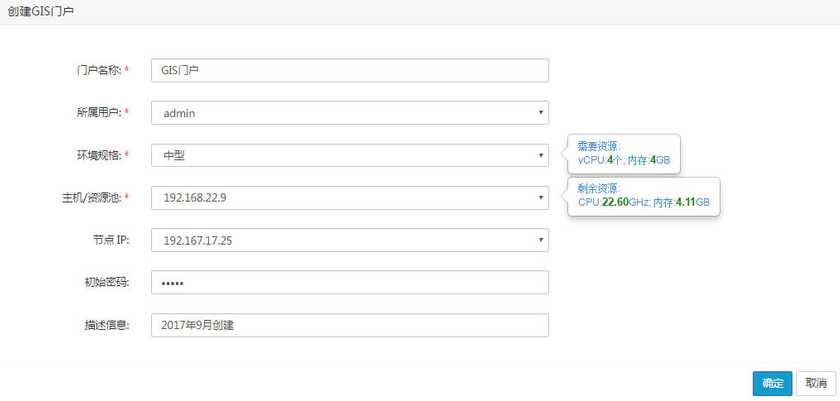Open the 主机/资源池 dropdown showing 192.168.22.9
This screenshot has width=840, height=401.
(x=349, y=198)
